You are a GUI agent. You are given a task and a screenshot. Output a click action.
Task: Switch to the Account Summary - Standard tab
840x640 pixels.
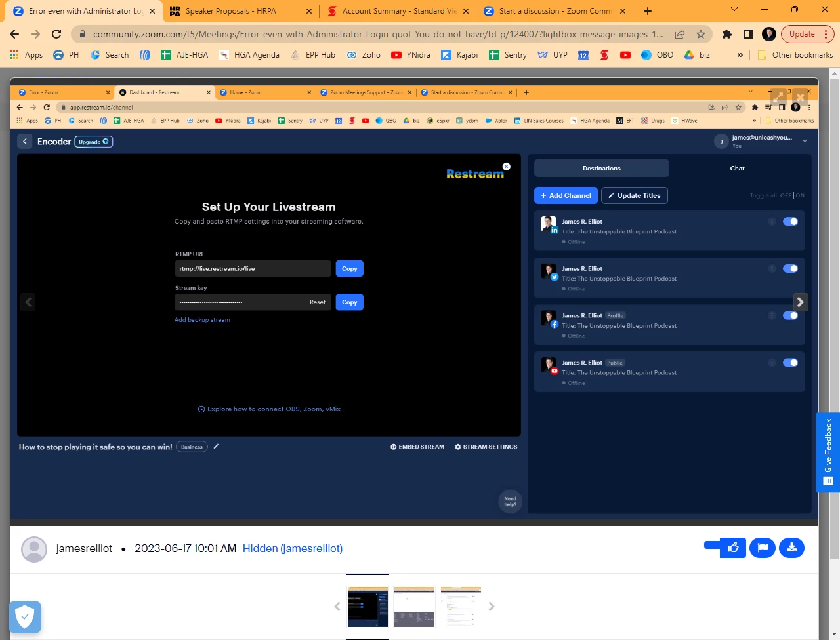399,11
